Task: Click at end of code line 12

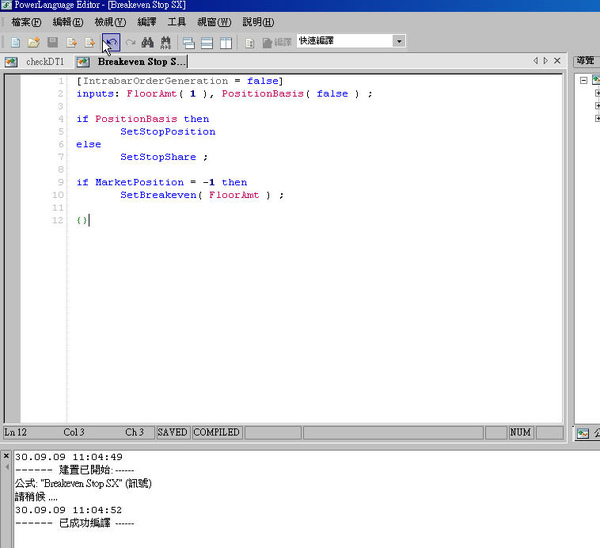Action: click(x=90, y=220)
